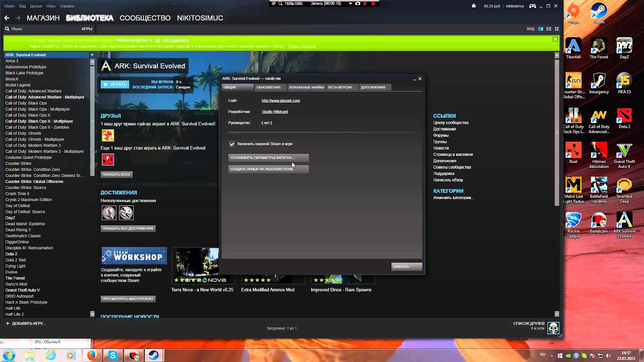The height and width of the screenshot is (362, 644).
Task: Open first friend's avatar playing ARK
Action: [x=108, y=135]
